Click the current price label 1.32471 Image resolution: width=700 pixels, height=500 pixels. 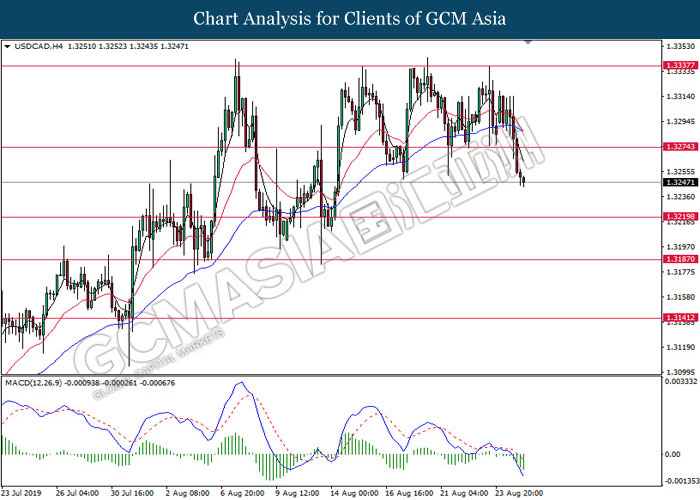coord(681,182)
